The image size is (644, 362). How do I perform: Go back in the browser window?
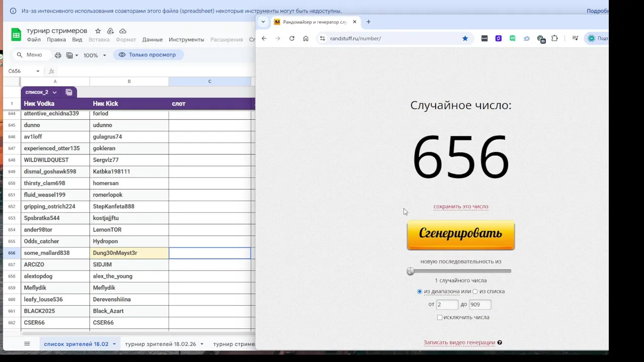tap(264, 38)
